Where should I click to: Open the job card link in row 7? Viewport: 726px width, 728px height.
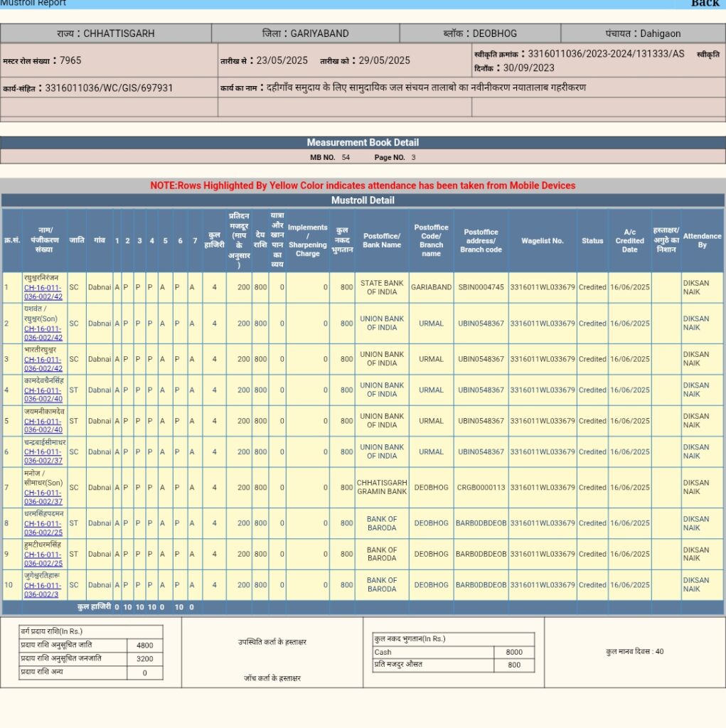click(43, 497)
